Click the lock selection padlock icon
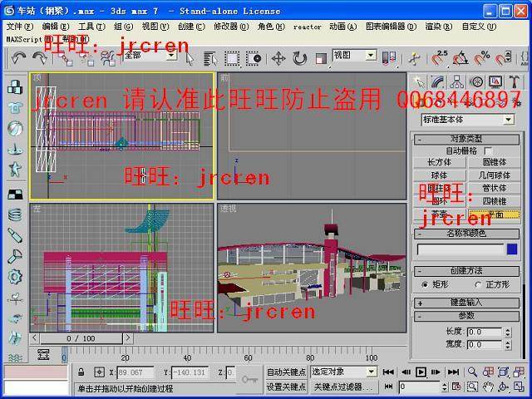Screen dimensions: 532x399 (x=81, y=372)
